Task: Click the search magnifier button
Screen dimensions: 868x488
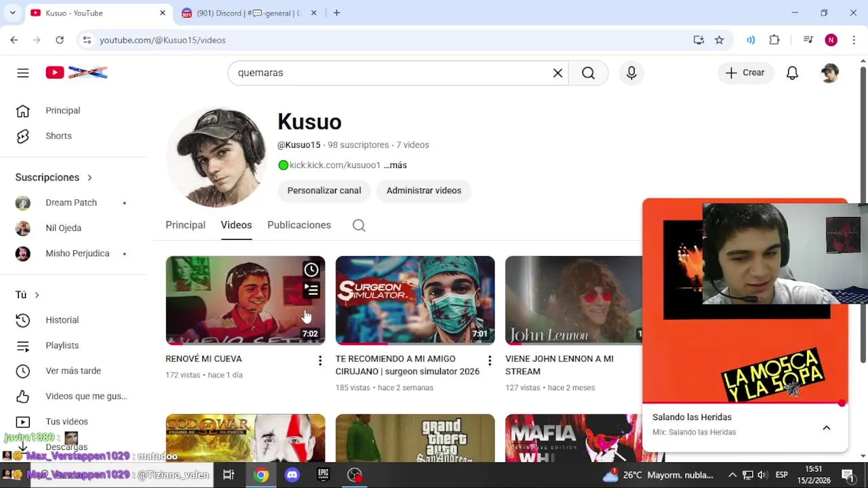Action: [588, 73]
